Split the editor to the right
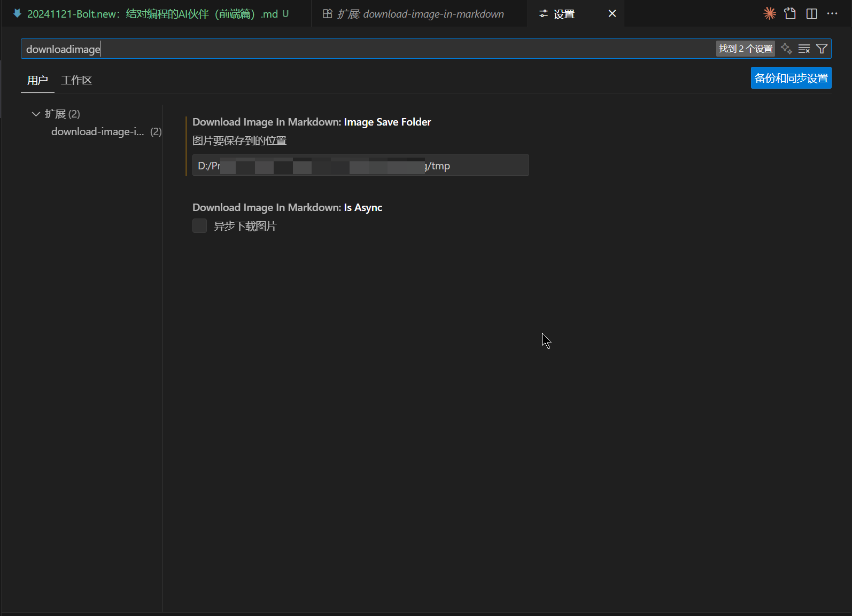Viewport: 852px width, 616px height. 811,14
